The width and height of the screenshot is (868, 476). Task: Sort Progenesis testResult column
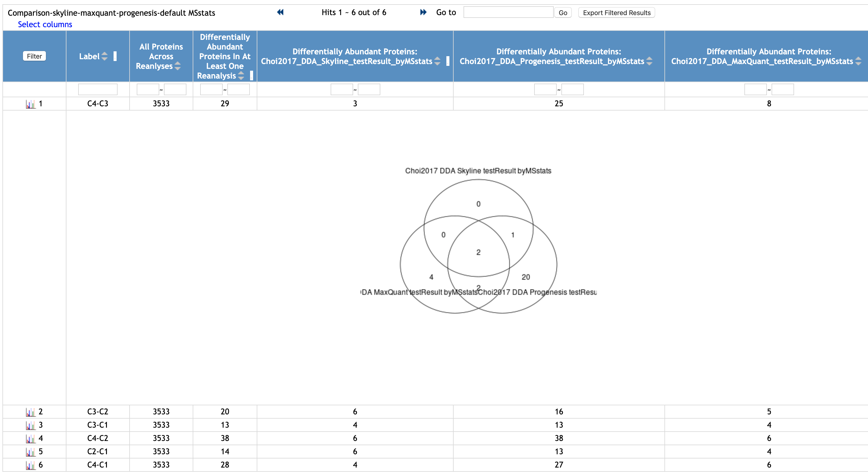click(649, 61)
